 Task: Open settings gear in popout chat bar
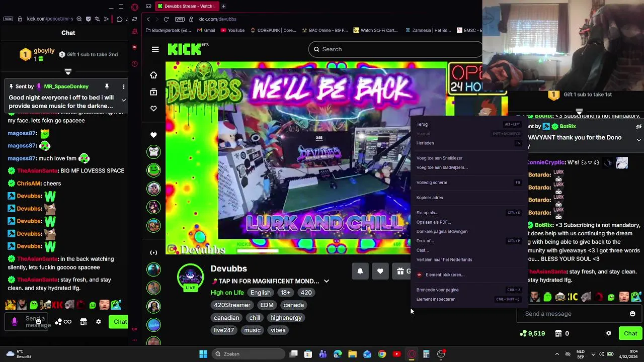(x=99, y=322)
